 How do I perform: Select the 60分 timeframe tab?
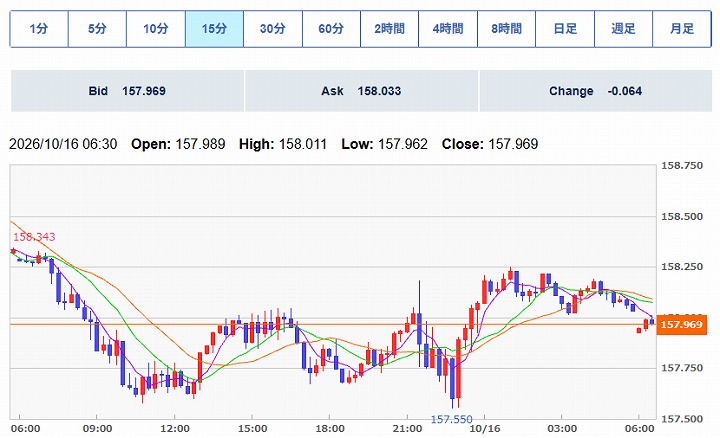[x=331, y=29]
